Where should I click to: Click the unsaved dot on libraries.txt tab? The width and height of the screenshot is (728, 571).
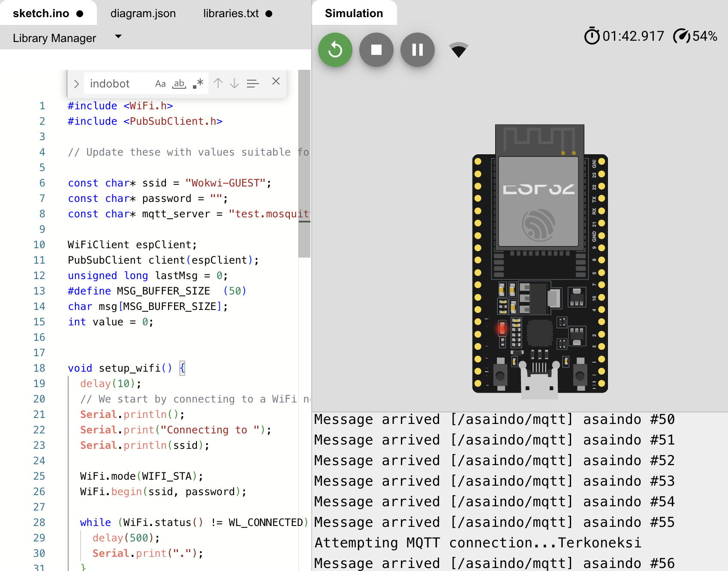tap(269, 14)
